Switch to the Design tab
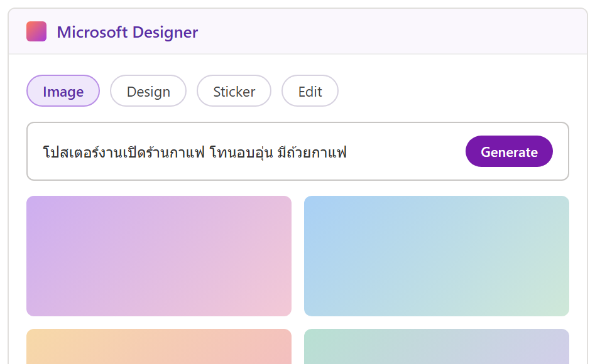The height and width of the screenshot is (364, 595). [148, 91]
